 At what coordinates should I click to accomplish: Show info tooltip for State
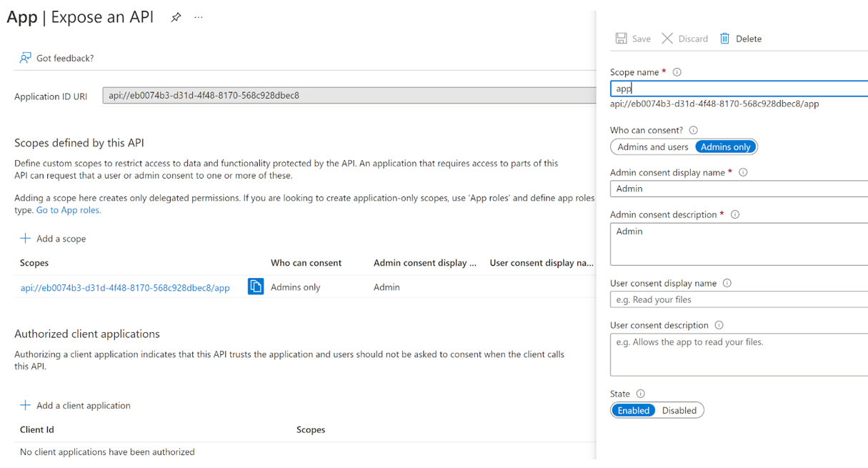640,394
